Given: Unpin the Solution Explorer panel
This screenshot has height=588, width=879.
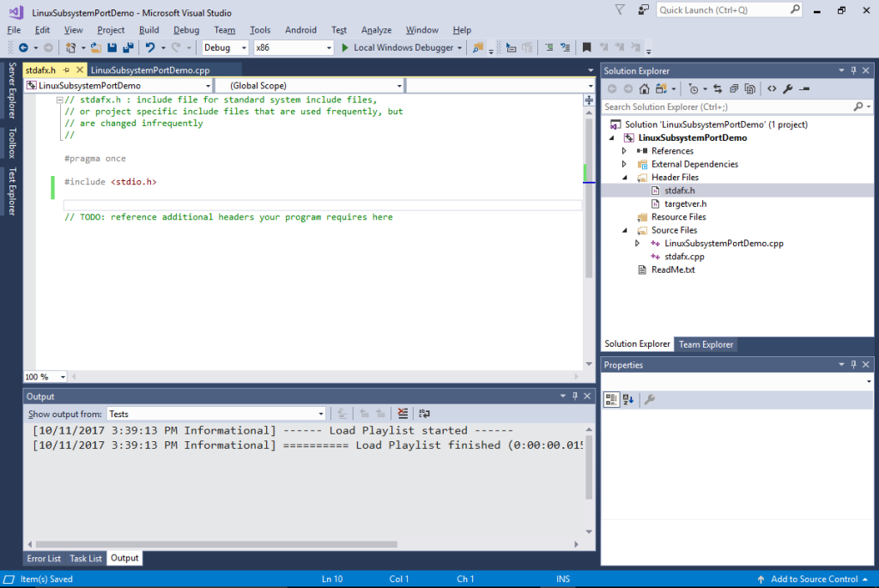Looking at the screenshot, I should click(x=854, y=70).
